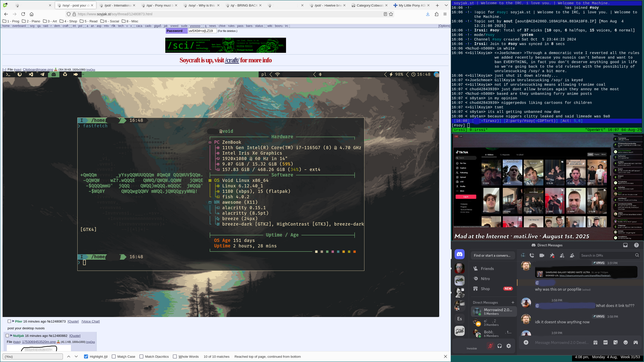Open the list all tabs dropdown
Image resolution: width=644 pixels, height=362 pixels.
tap(446, 5)
